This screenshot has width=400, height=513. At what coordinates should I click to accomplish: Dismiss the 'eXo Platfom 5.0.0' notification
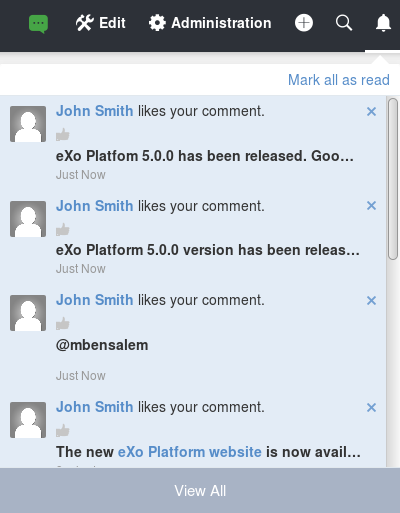tap(371, 111)
